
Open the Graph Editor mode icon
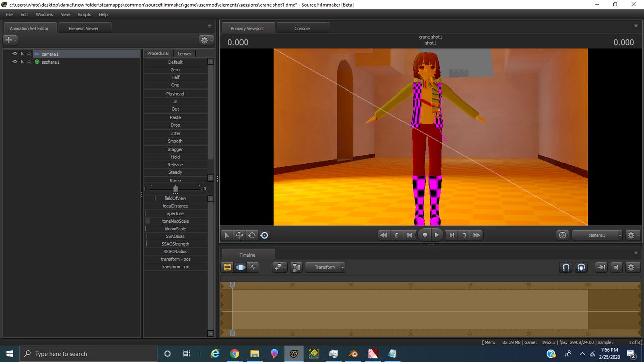[x=253, y=267]
